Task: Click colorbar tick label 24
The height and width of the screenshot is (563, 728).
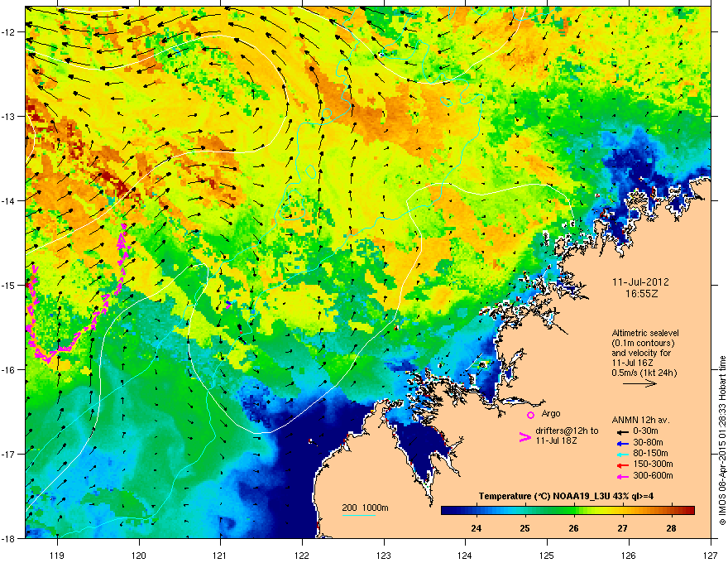Action: (476, 528)
